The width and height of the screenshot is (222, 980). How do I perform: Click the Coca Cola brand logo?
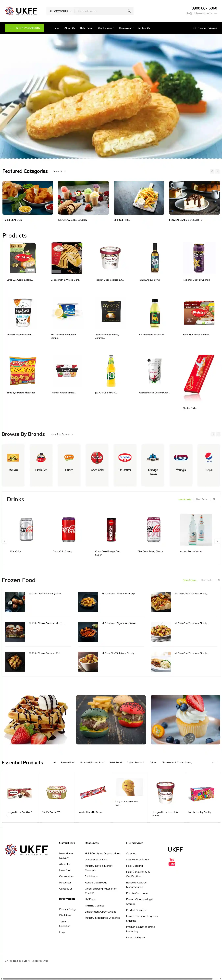click(97, 457)
